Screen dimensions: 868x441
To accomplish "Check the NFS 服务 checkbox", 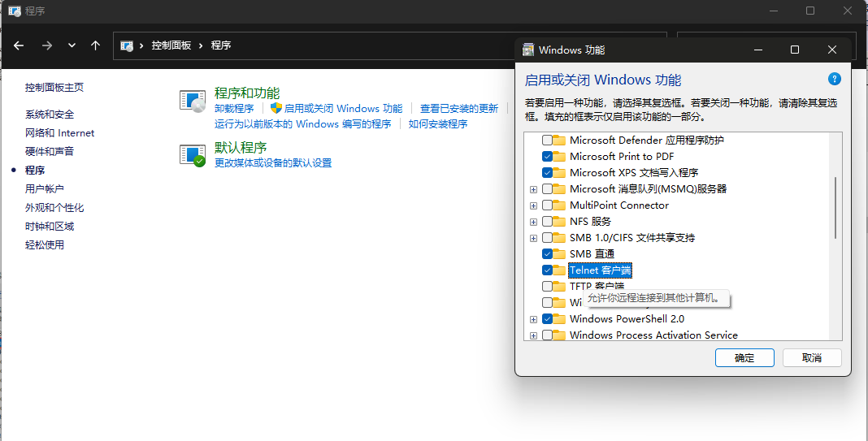I will coord(547,222).
